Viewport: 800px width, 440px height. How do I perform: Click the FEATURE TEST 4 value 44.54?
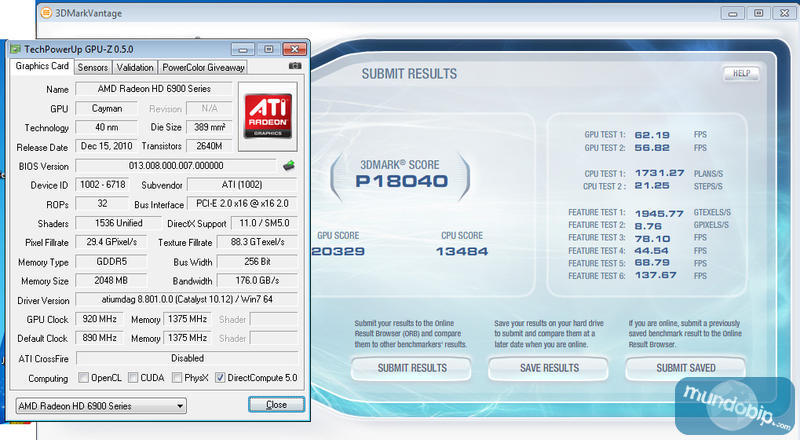point(652,251)
